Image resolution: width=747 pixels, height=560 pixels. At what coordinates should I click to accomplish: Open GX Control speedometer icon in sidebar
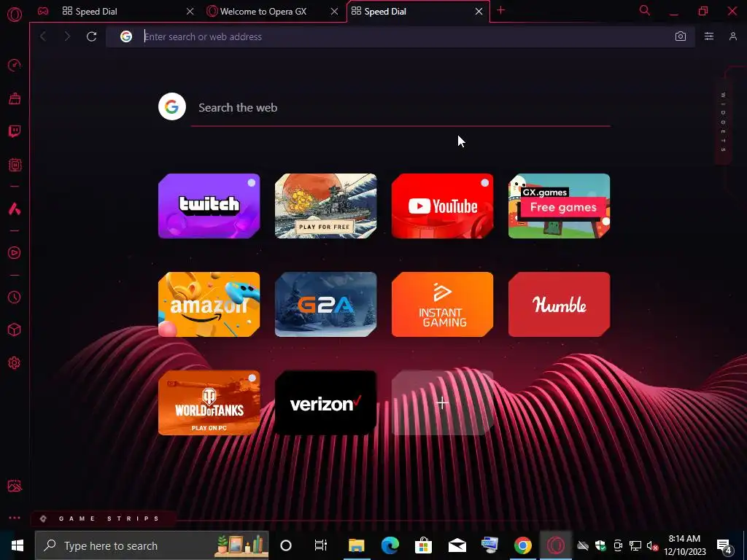tap(15, 65)
